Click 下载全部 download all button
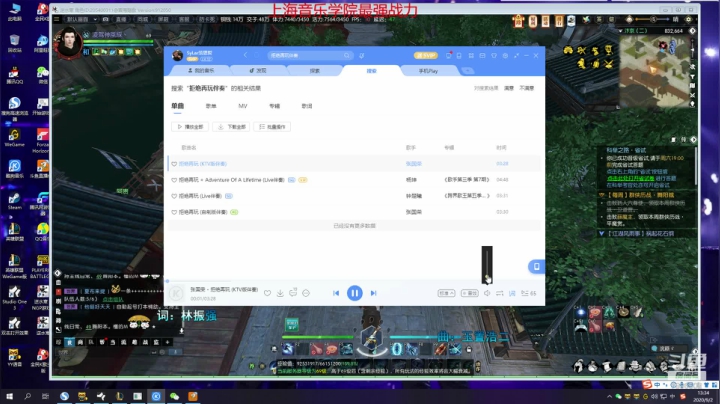This screenshot has width=720, height=404. [x=231, y=127]
